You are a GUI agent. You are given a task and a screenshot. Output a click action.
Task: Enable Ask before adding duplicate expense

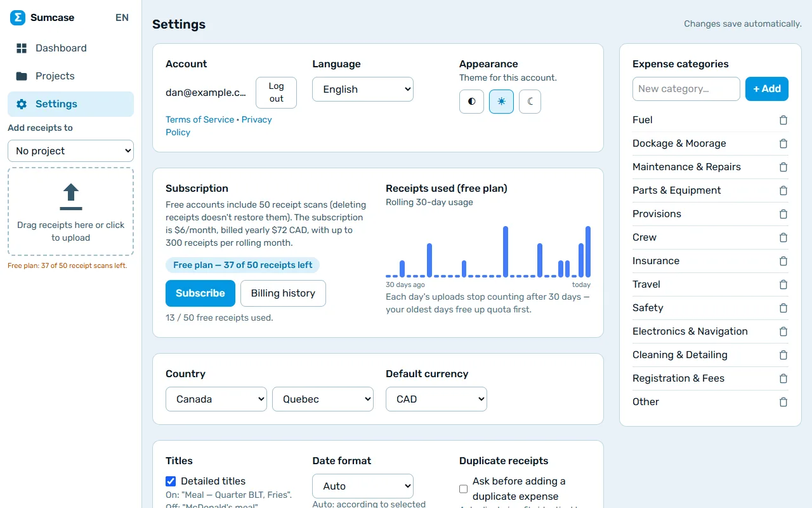[x=463, y=489]
